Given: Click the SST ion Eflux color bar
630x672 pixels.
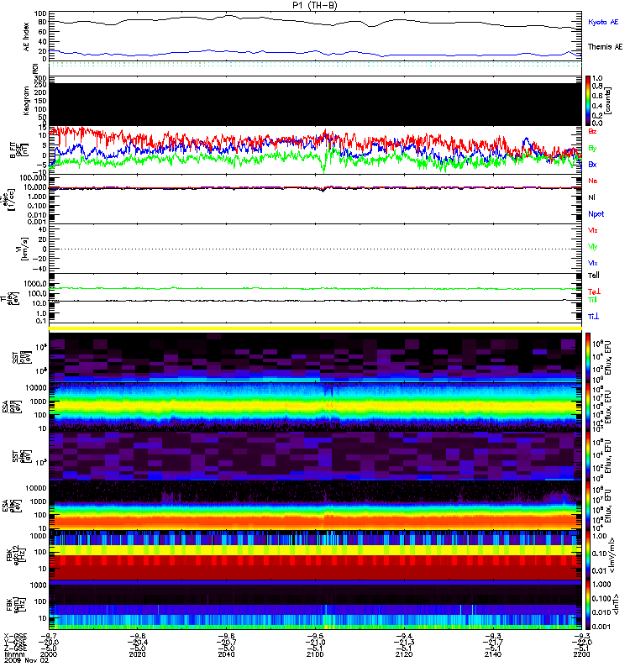Looking at the screenshot, I should (x=587, y=357).
